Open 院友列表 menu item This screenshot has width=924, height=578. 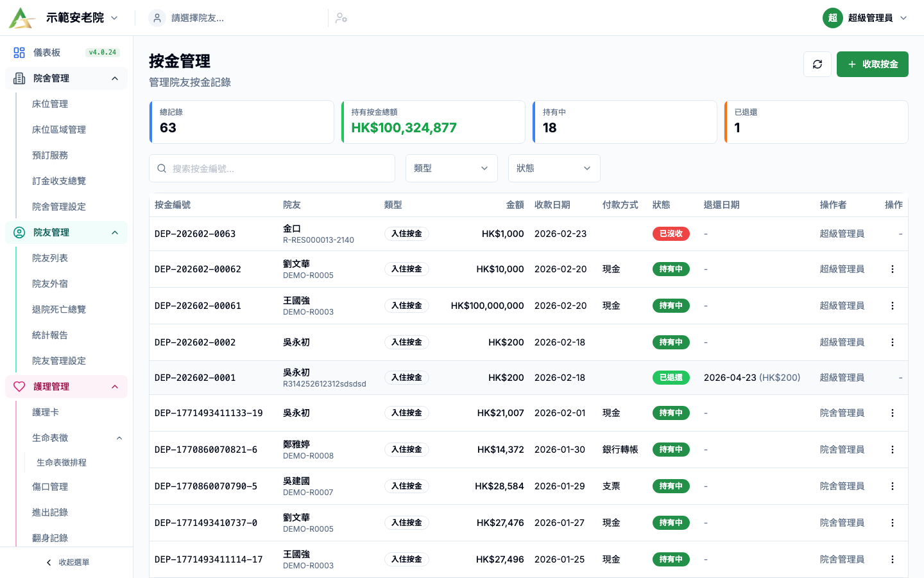tap(50, 258)
